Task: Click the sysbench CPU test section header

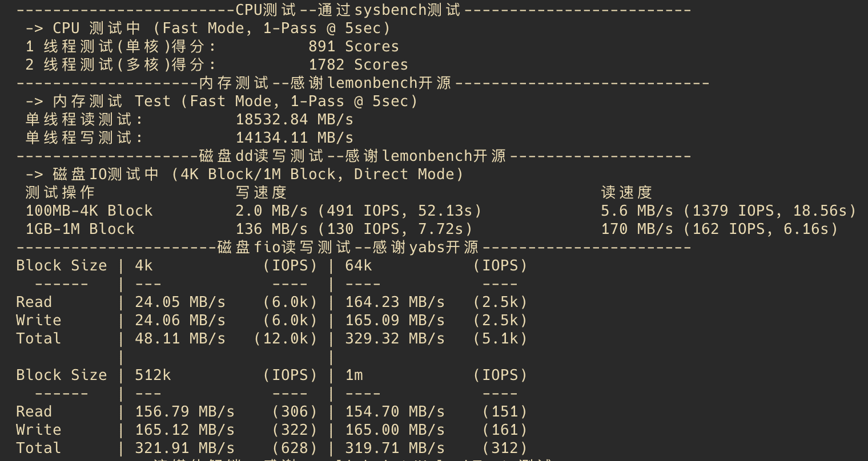Action: tap(348, 10)
